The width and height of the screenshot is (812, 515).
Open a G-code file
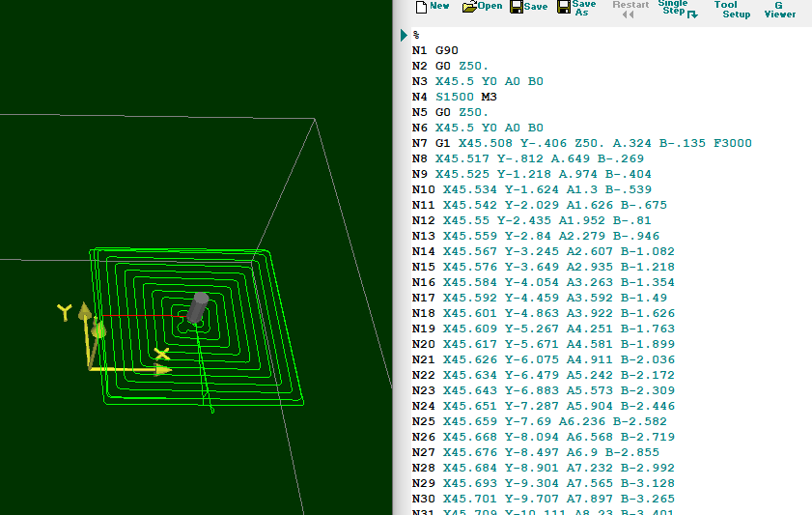coord(482,7)
